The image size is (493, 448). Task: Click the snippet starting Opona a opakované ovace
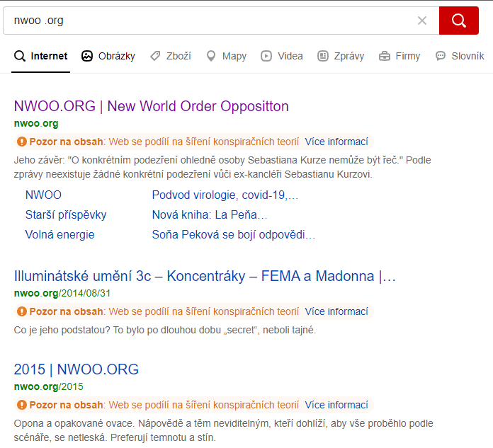(224, 430)
